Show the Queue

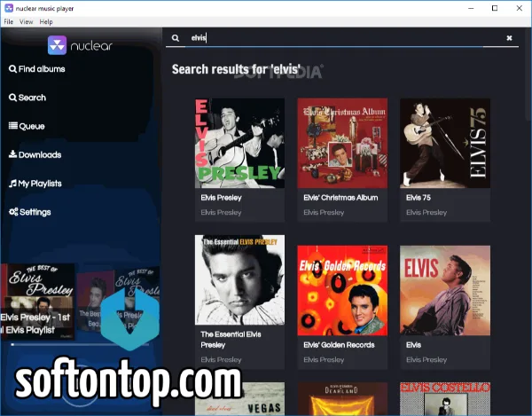tap(27, 126)
